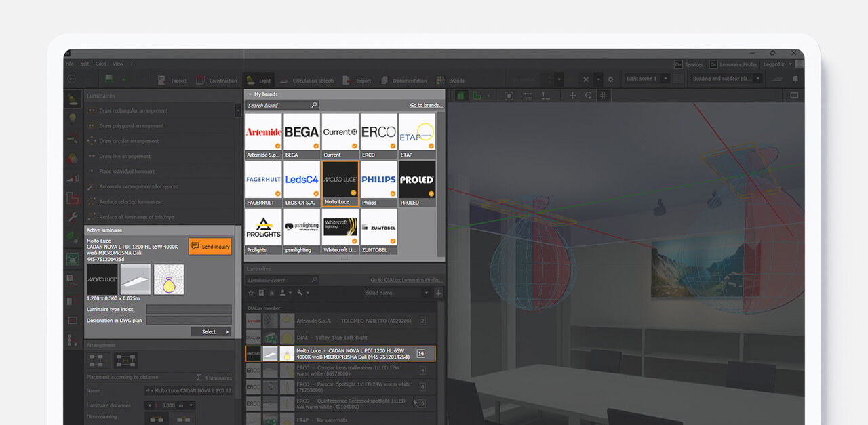Image resolution: width=868 pixels, height=425 pixels.
Task: Click the download arrow icon beside Brand name
Action: (x=439, y=293)
